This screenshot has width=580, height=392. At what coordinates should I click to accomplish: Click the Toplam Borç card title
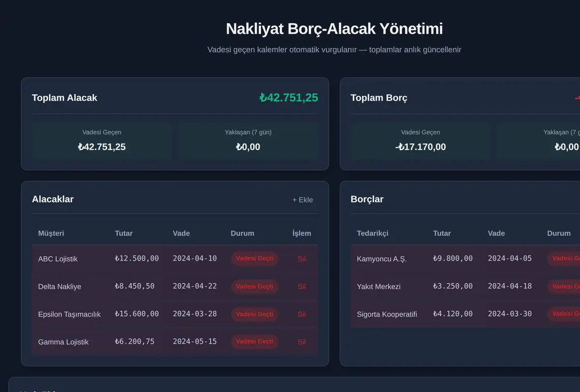pos(379,98)
